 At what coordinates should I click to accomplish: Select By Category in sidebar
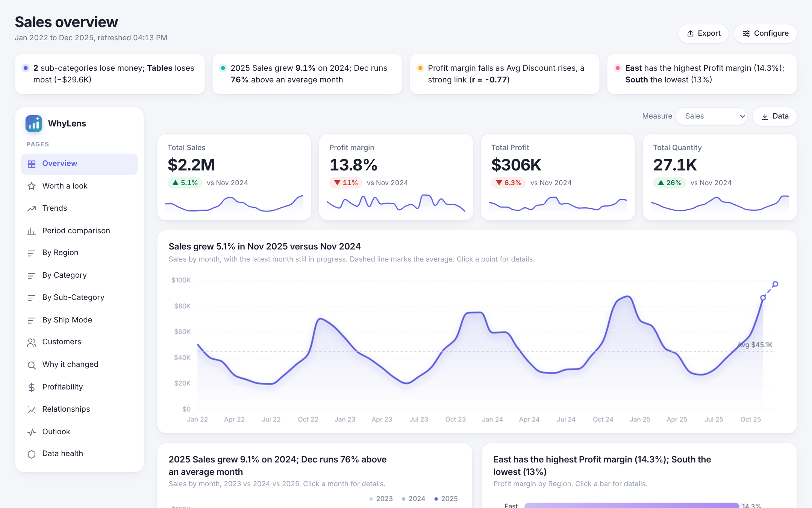(x=79, y=275)
